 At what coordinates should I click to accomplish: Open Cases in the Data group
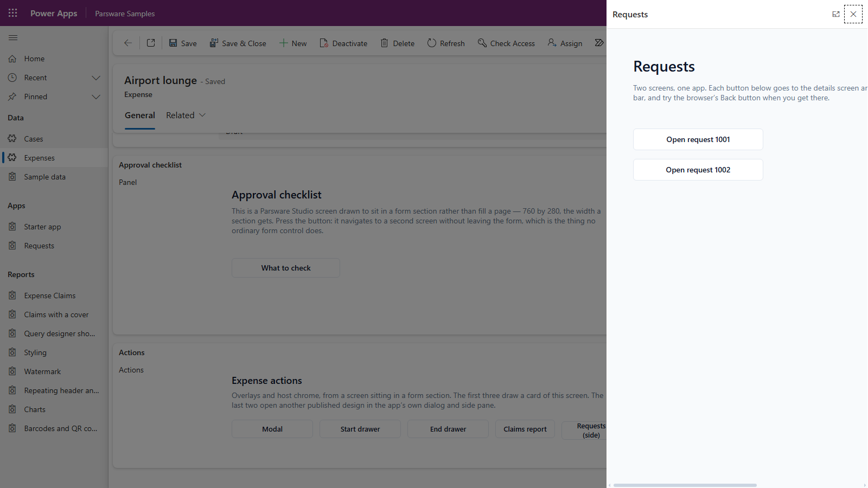[54, 139]
